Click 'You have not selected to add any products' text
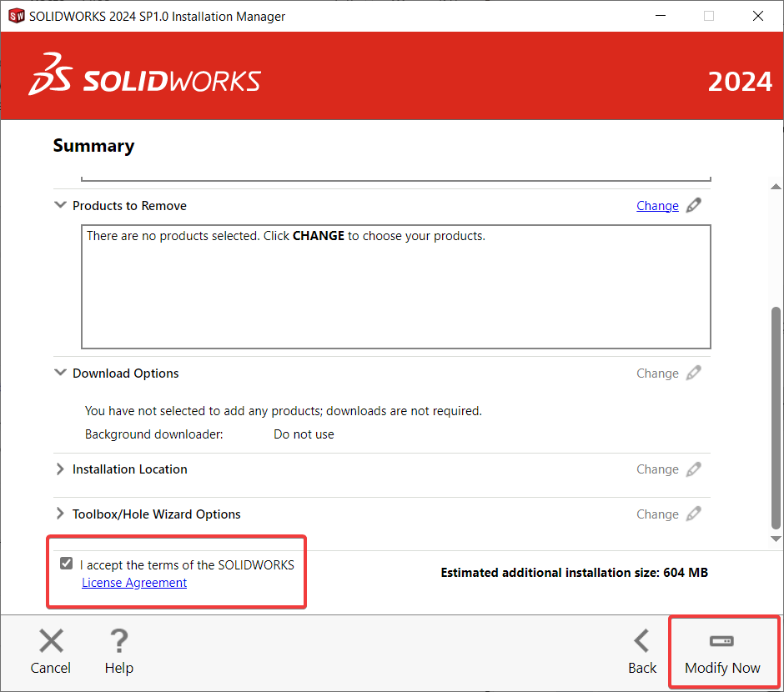 pyautogui.click(x=284, y=411)
